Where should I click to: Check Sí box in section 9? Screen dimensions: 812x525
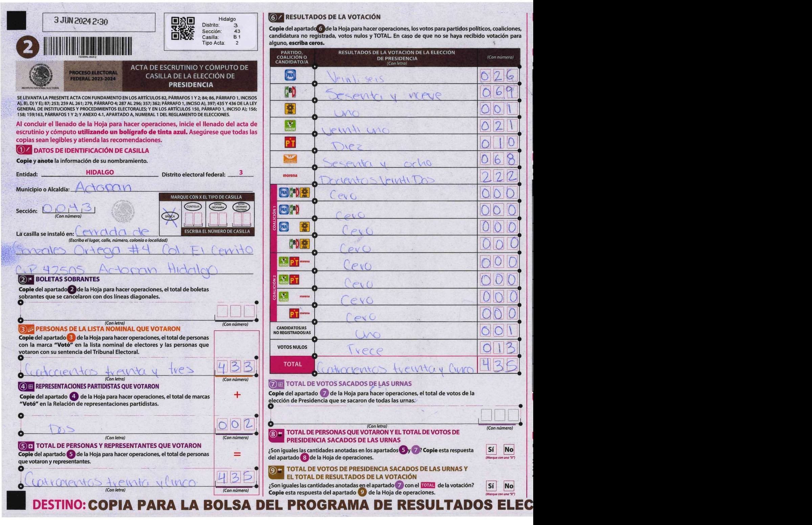(491, 486)
